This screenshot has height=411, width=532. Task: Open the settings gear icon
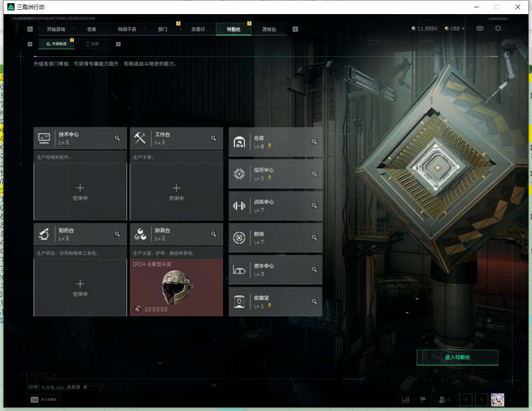click(x=498, y=29)
